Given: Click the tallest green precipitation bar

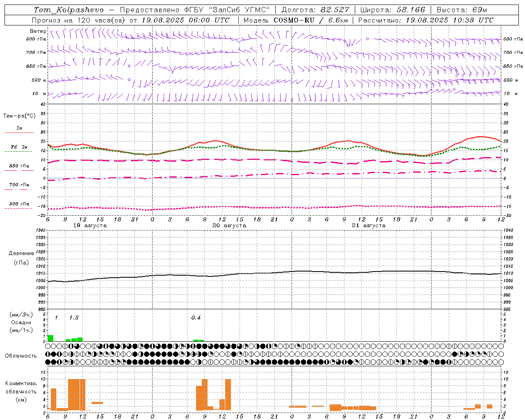Looking at the screenshot, I should [50, 338].
